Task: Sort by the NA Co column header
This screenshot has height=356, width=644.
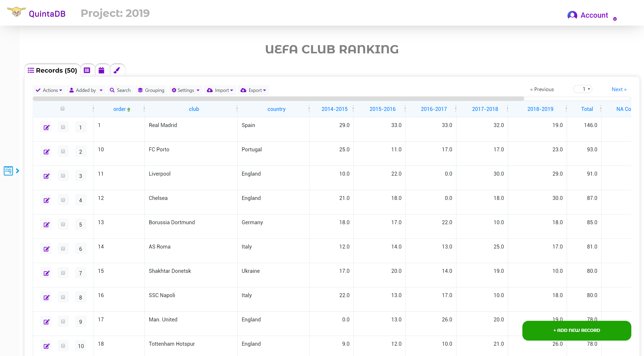Action: [623, 109]
